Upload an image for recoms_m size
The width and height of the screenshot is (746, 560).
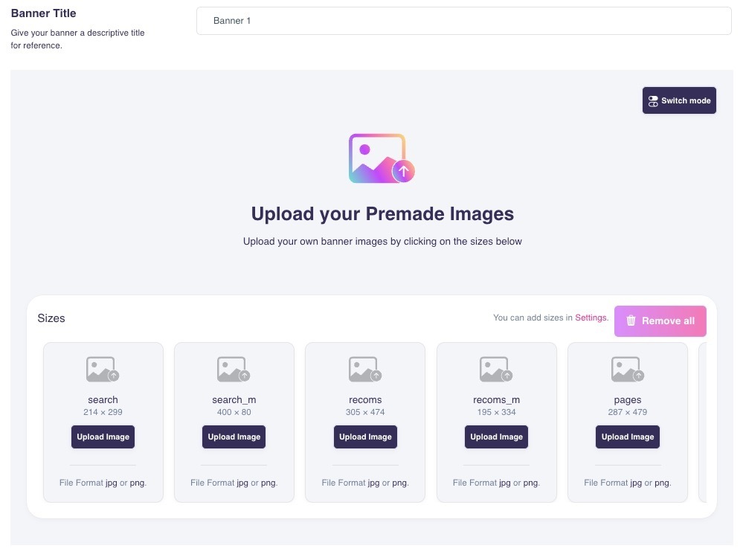click(x=496, y=437)
